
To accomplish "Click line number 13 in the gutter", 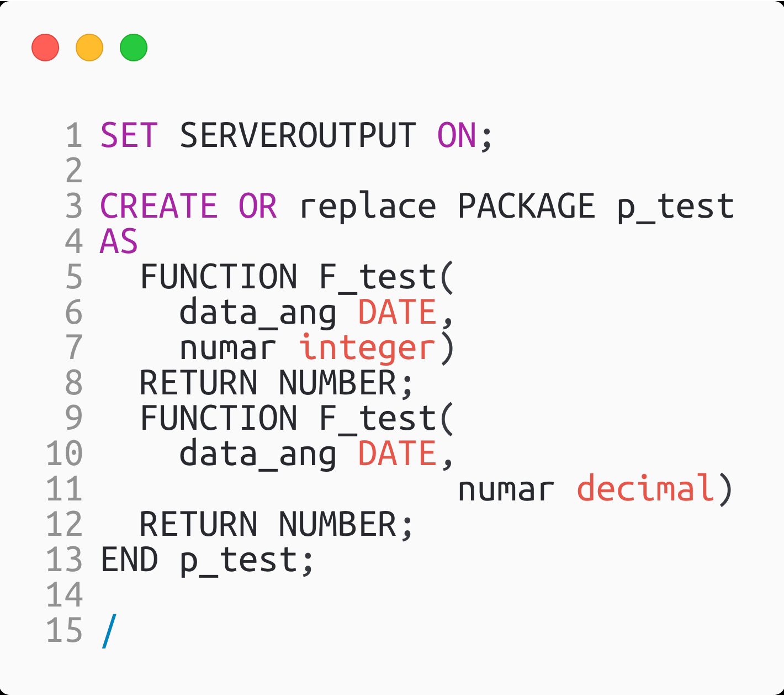I will tap(65, 560).
